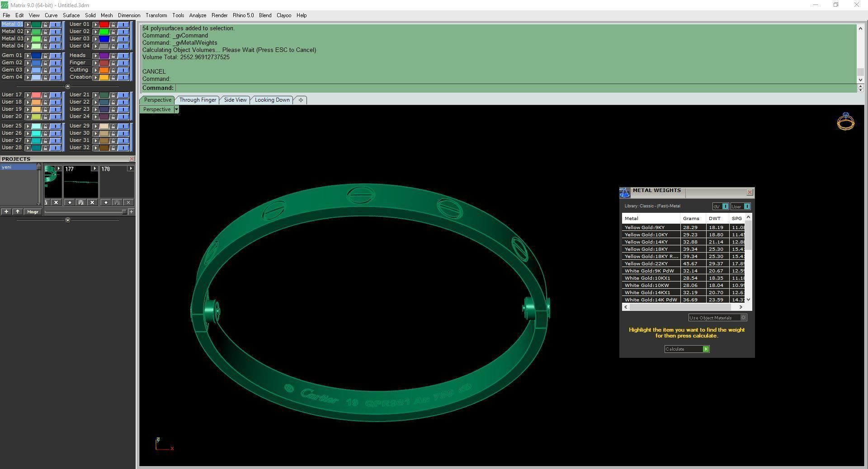Change User 01 red color swatch

pos(104,24)
